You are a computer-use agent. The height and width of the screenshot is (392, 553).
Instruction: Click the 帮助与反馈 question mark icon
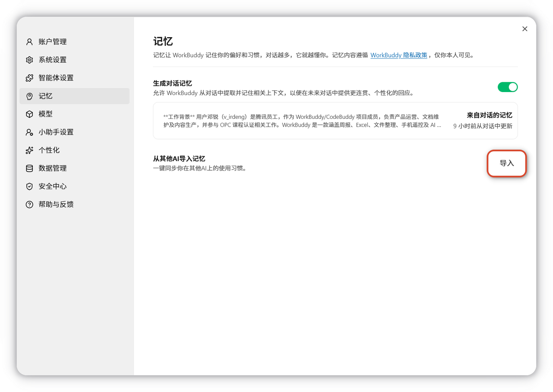pyautogui.click(x=29, y=205)
